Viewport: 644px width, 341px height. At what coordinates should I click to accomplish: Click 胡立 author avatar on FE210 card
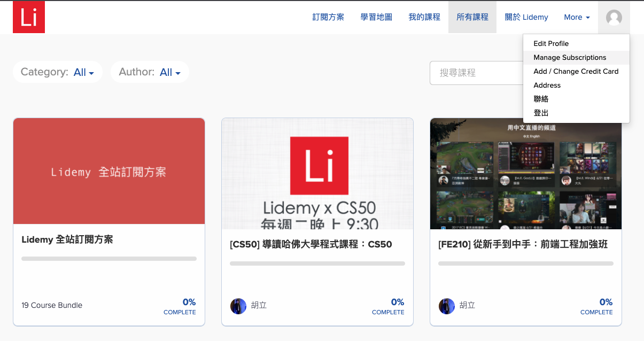pos(447,306)
